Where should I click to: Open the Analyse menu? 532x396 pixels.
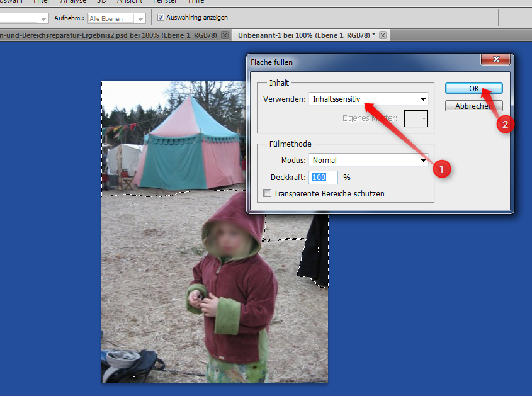[73, 2]
